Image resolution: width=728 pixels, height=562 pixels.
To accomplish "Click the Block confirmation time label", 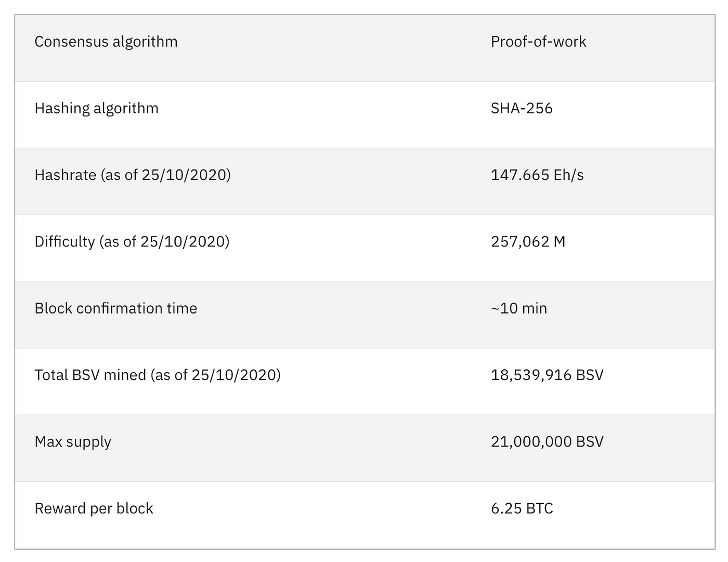I will pos(116,308).
